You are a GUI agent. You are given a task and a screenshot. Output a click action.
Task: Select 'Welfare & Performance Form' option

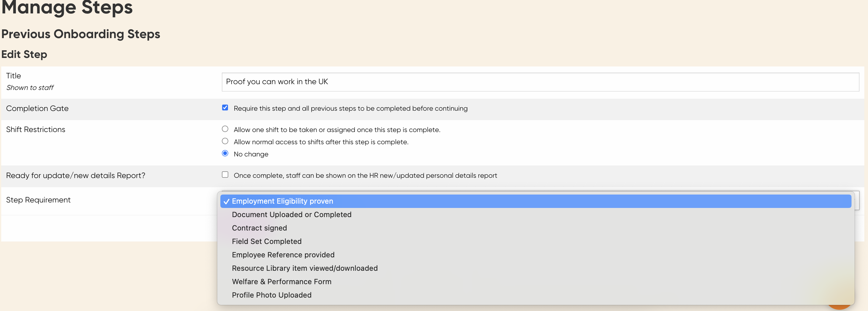536,282
